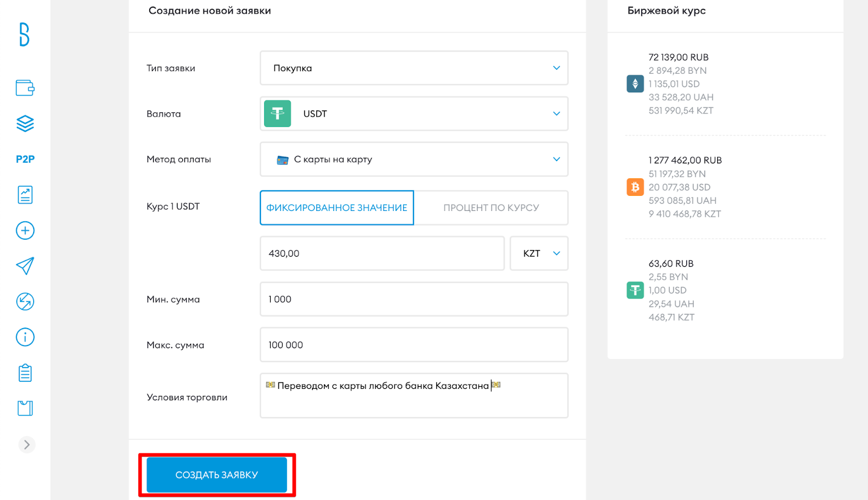Select the ФИКСИРОВАННОЕ ЗНАЧЕНИЕ rate option
The image size is (868, 500).
336,208
